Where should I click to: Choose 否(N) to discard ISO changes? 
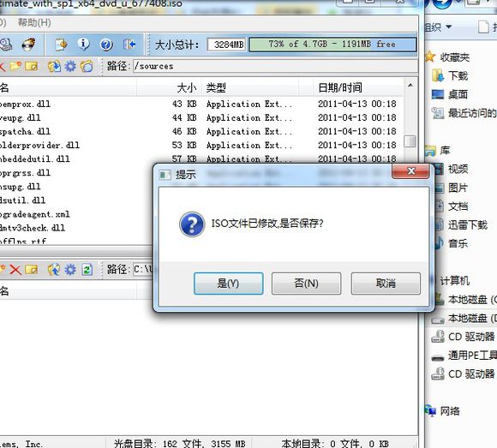click(306, 284)
